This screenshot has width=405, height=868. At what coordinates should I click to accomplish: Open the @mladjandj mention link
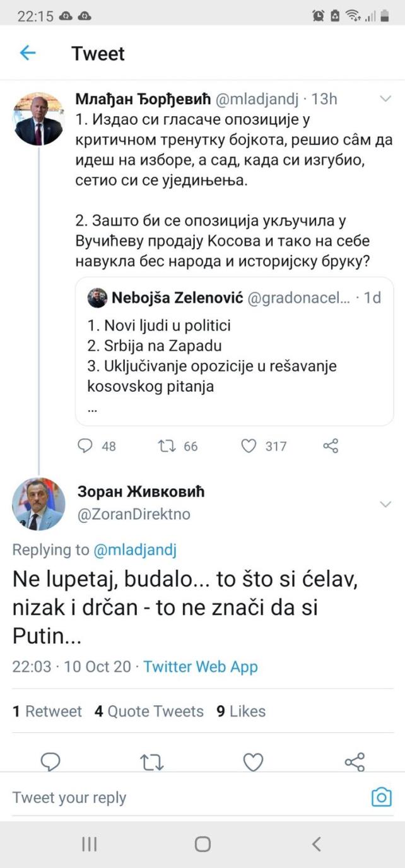coord(135,549)
